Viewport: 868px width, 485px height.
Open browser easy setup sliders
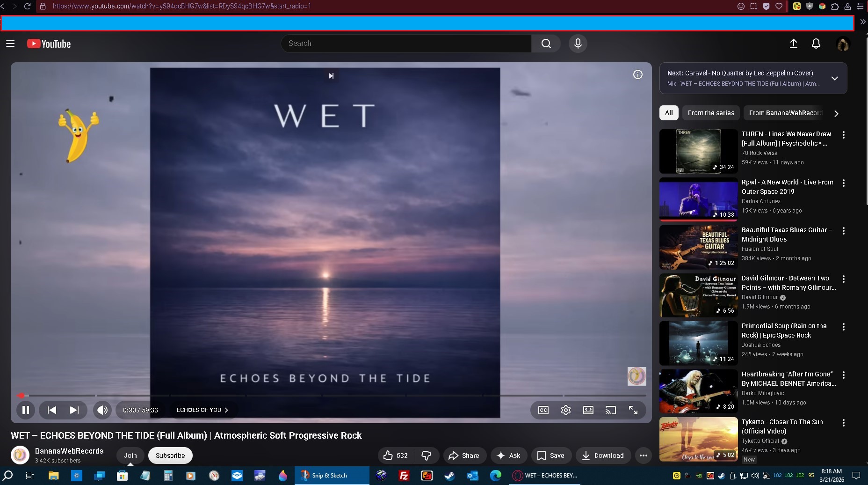click(860, 6)
